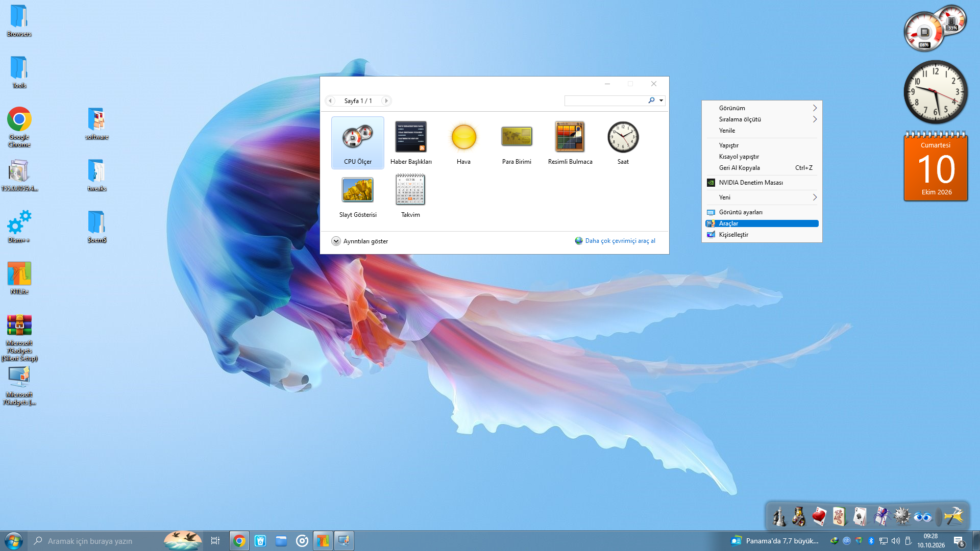Open the gadget search dropdown arrow
Image resolution: width=980 pixels, height=551 pixels.
coord(661,101)
